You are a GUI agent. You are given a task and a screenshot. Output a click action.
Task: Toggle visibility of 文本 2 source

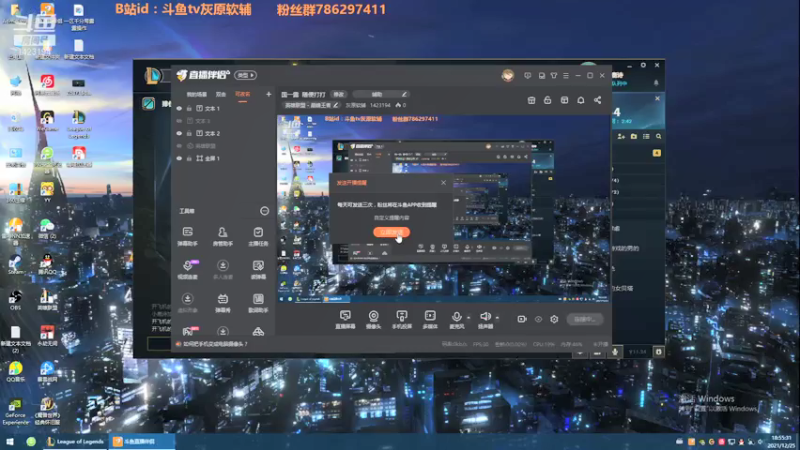179,134
